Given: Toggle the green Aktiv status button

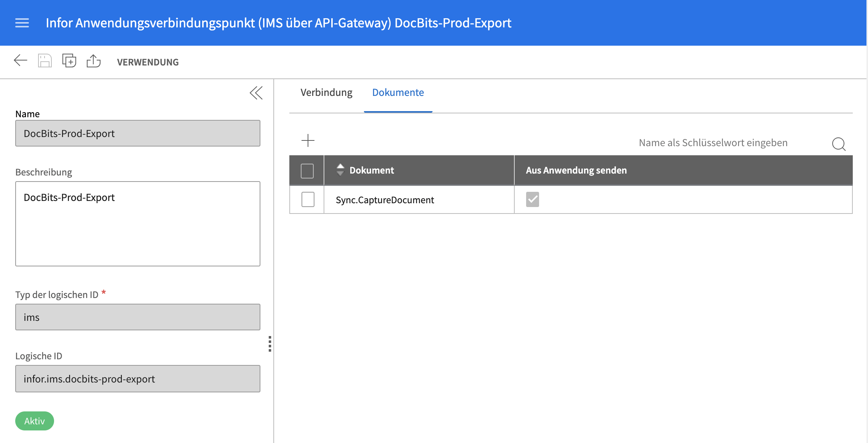Looking at the screenshot, I should tap(34, 421).
